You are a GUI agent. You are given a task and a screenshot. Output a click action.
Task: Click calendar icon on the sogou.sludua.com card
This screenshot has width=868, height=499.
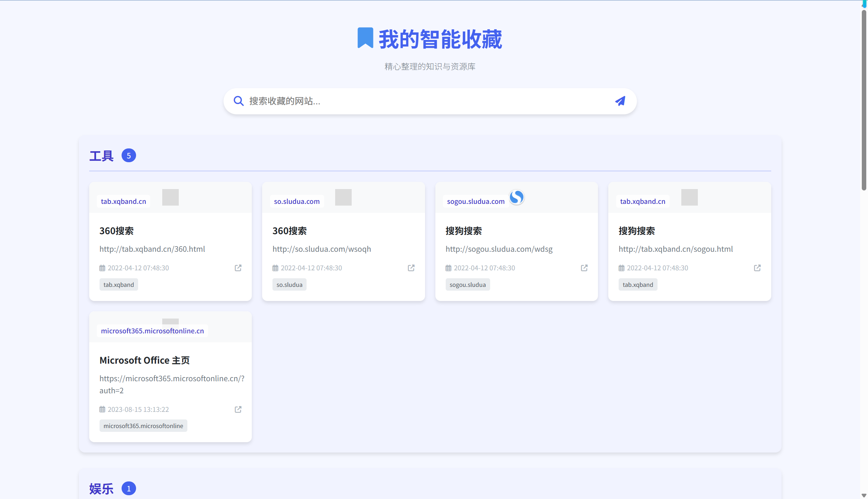click(x=448, y=268)
